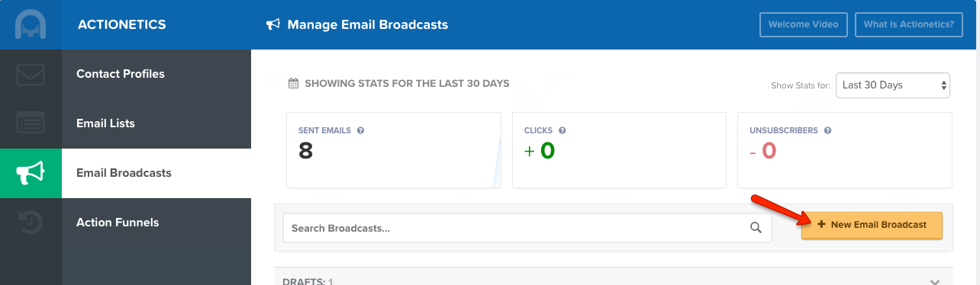Image resolution: width=980 pixels, height=285 pixels.
Task: Select Action Funnels menu item
Action: coord(118,223)
